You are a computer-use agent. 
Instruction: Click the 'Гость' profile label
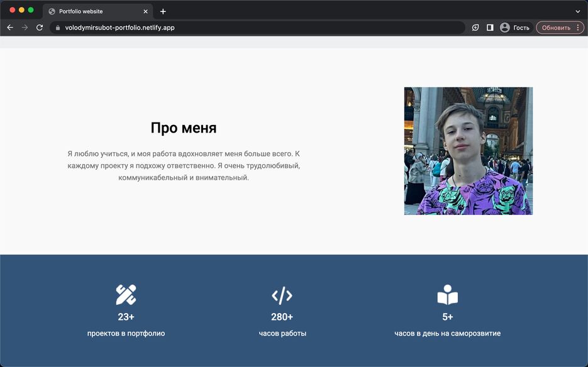521,27
